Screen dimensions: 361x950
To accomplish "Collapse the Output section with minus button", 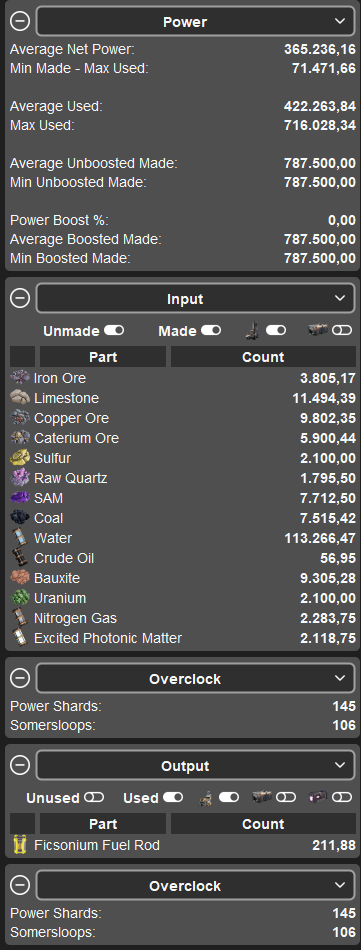I will click(20, 766).
